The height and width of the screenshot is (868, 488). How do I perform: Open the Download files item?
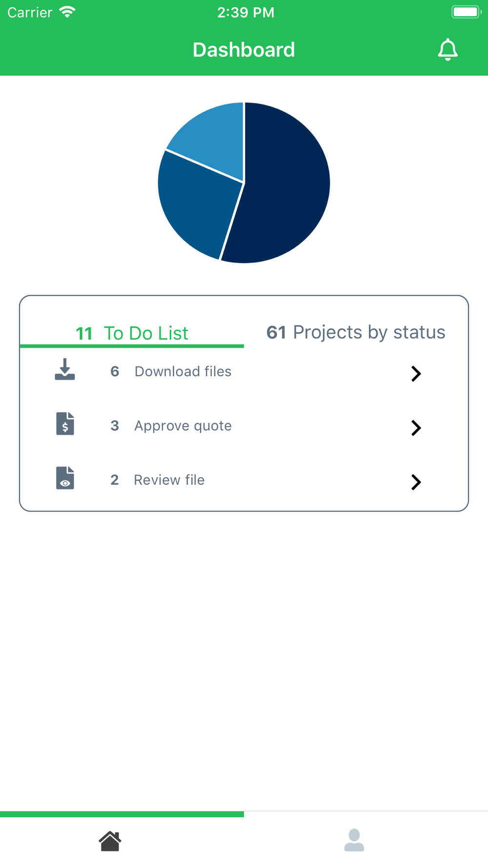[x=244, y=372]
